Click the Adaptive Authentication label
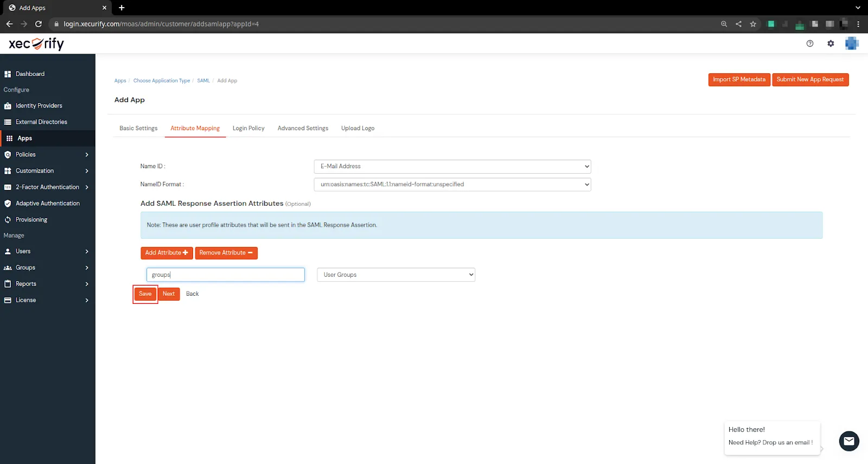The image size is (868, 464). click(48, 204)
